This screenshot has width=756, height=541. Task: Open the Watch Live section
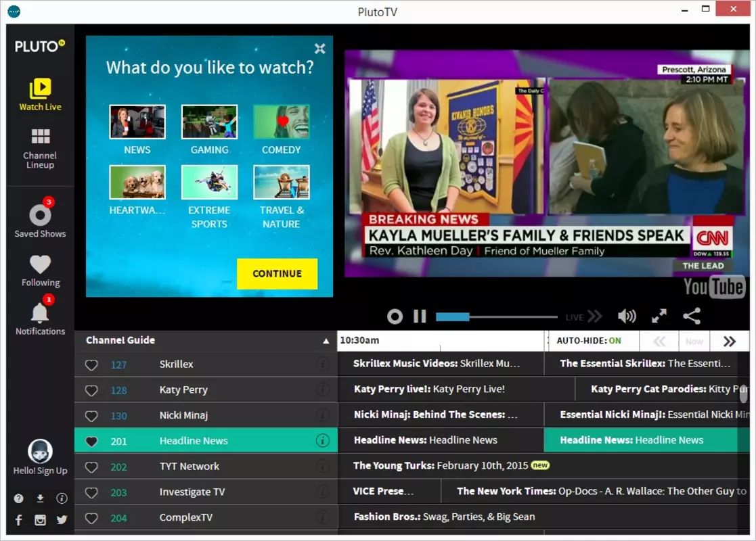pyautogui.click(x=40, y=95)
